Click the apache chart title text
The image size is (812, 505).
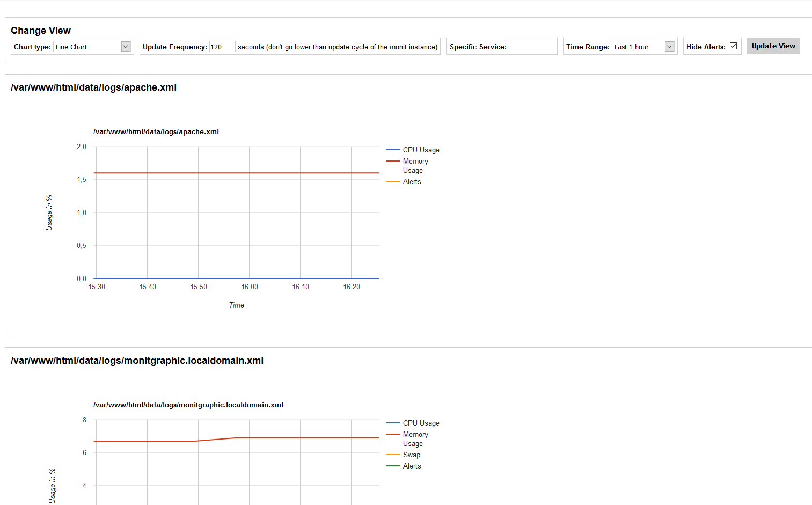coord(156,132)
